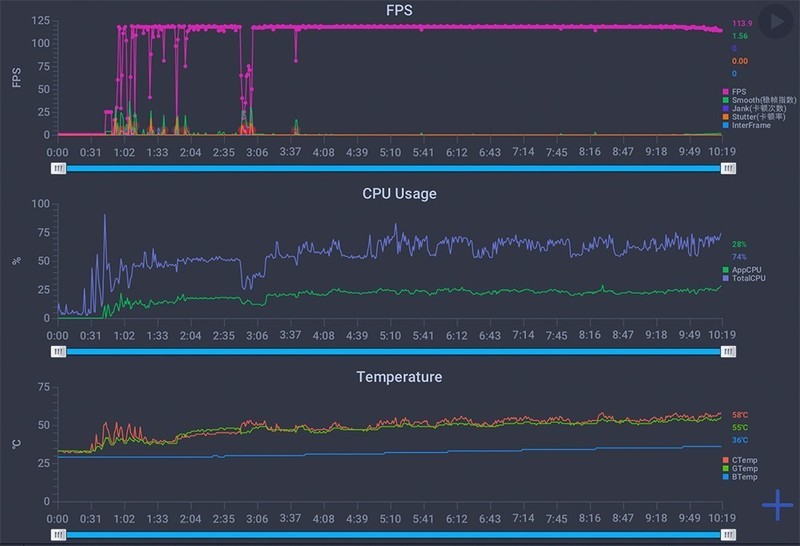Toggle the Stutter legend entry
Image resolution: width=800 pixels, height=546 pixels.
pos(754,117)
